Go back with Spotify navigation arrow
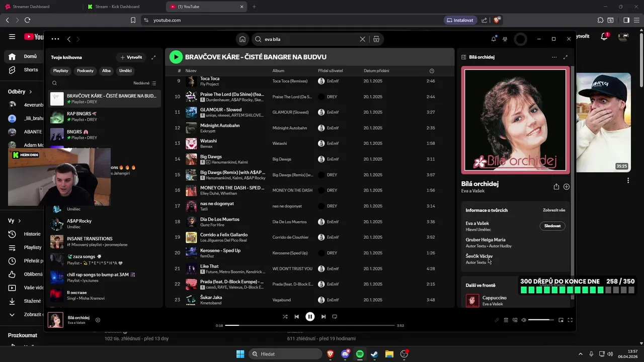This screenshot has height=362, width=644. point(69,39)
